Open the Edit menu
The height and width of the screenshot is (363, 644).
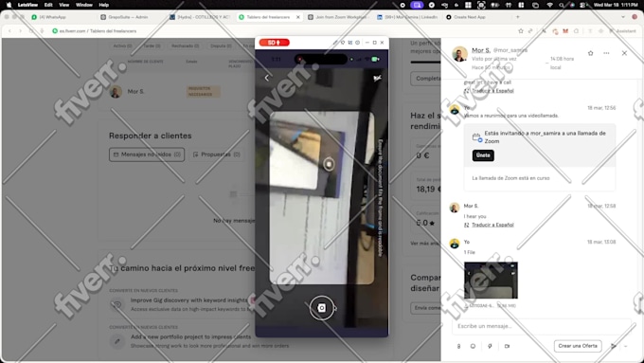pyautogui.click(x=48, y=5)
